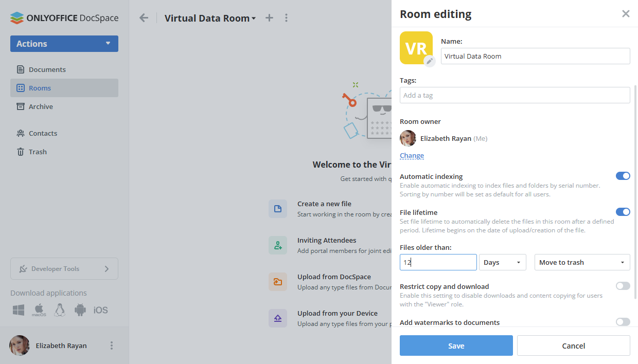Open room options vertical dots menu
This screenshot has width=638, height=364.
(287, 18)
